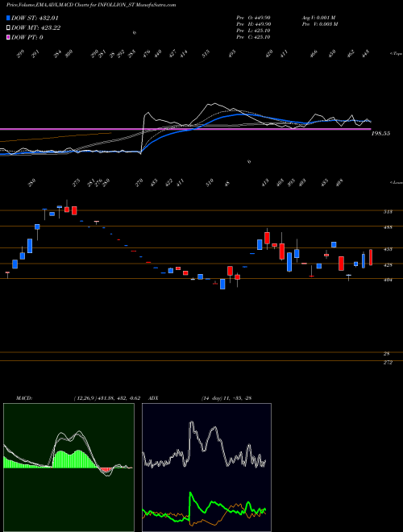The image size is (403, 532).
Task: Click the 433 price level label
Action: pyautogui.click(x=388, y=249)
